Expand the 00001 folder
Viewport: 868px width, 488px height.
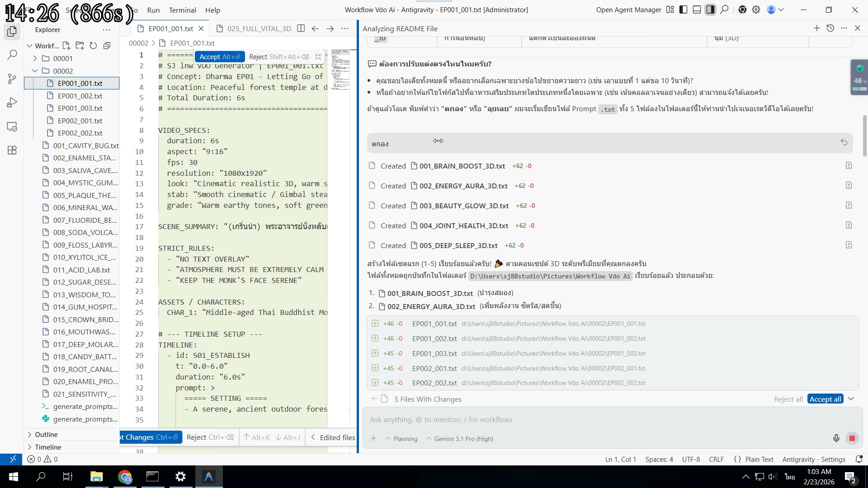[x=63, y=58]
